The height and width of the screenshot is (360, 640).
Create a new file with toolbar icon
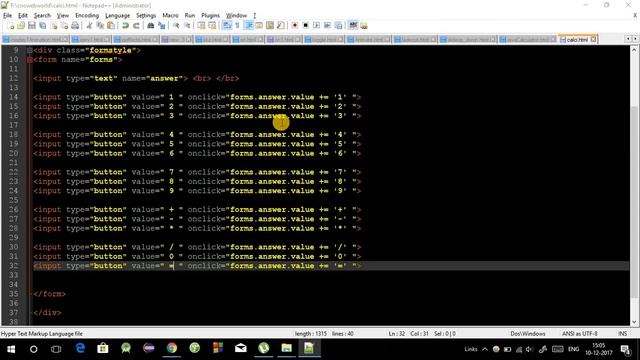pyautogui.click(x=10, y=26)
